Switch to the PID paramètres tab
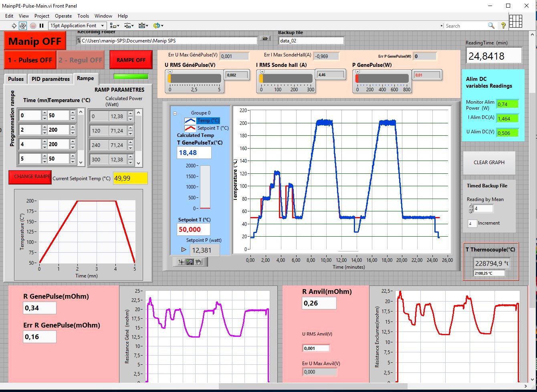Screen dimensions: 537x392 [50, 78]
